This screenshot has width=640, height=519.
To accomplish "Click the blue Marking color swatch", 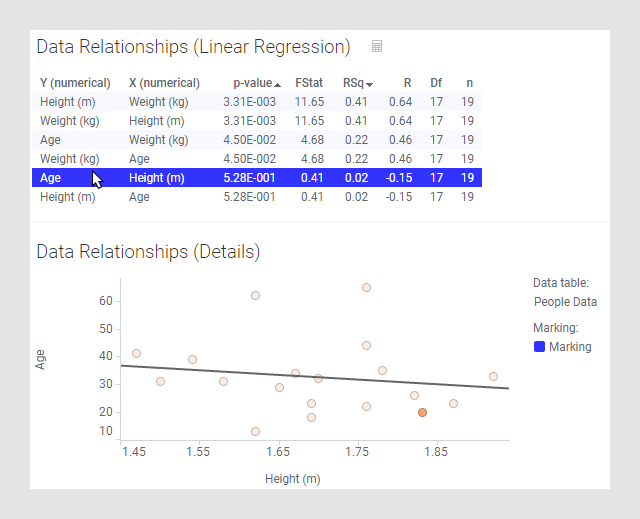I will click(539, 347).
